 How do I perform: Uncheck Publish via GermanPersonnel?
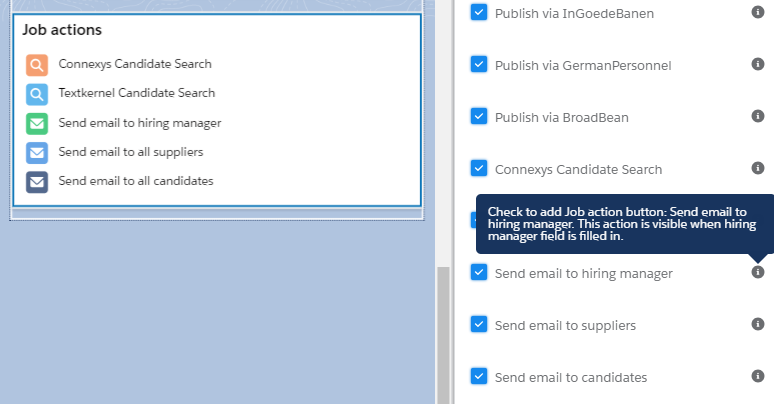pyautogui.click(x=479, y=64)
